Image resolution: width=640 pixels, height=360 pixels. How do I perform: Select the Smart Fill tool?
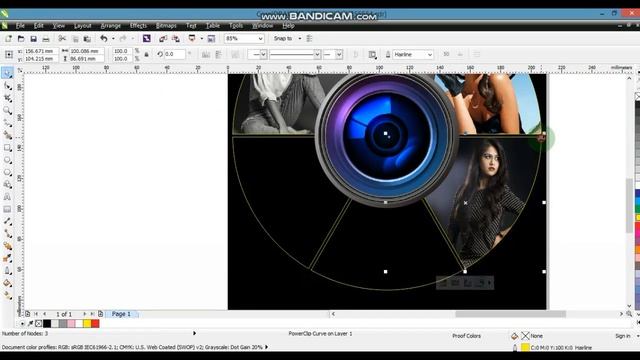[7, 135]
